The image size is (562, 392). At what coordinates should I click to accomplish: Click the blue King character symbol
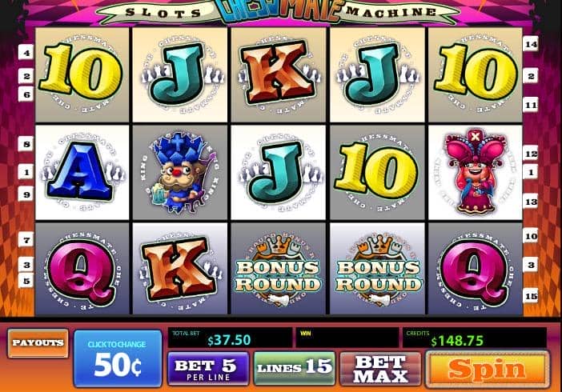tap(180, 172)
